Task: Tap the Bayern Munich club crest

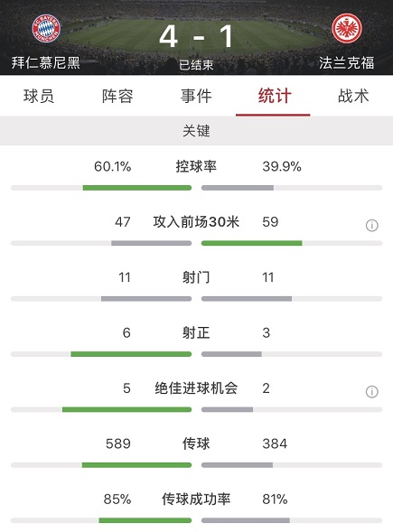Action: tap(46, 29)
